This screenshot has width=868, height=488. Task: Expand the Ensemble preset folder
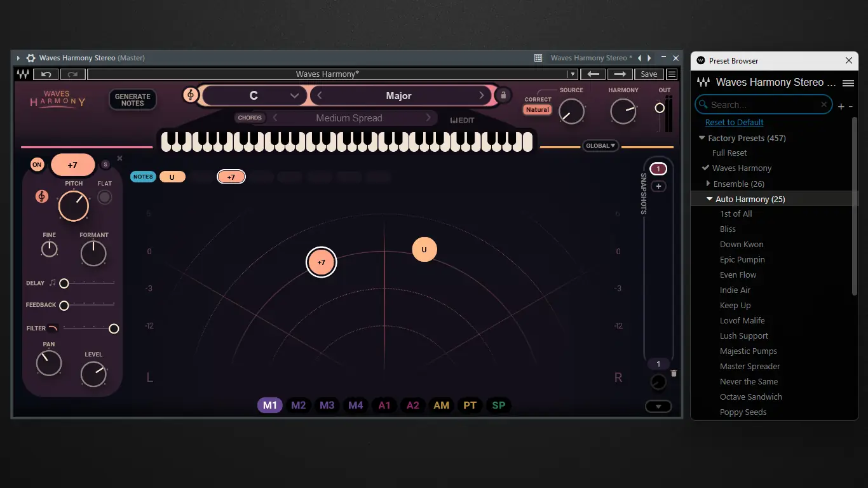pyautogui.click(x=708, y=184)
